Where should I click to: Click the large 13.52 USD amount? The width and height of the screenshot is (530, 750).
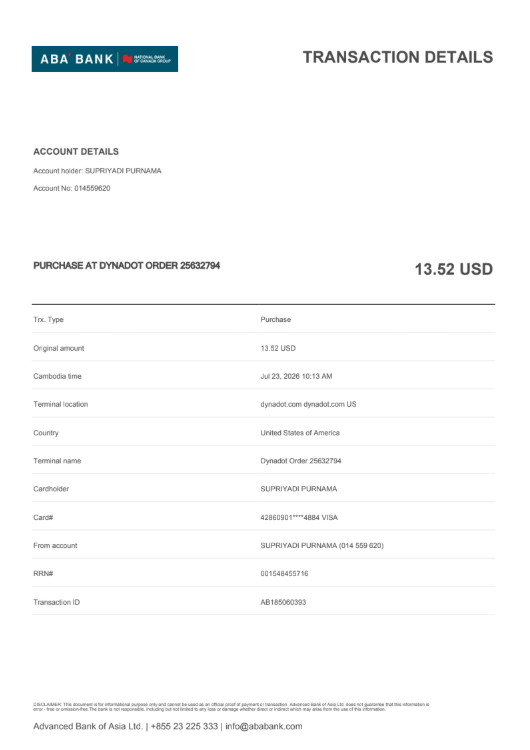point(453,269)
